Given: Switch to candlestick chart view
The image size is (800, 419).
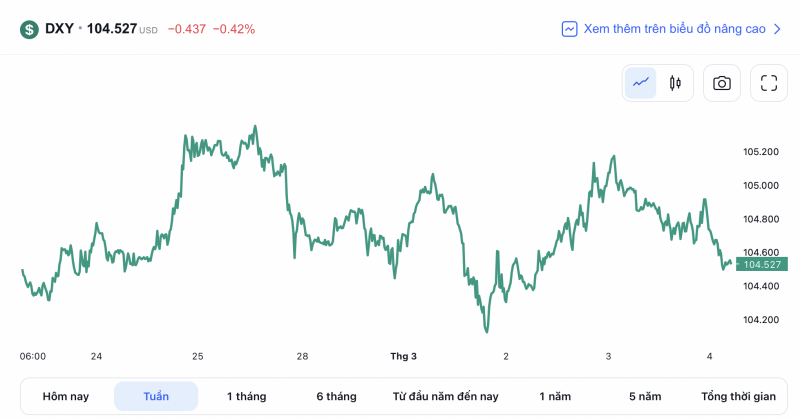Looking at the screenshot, I should click(675, 84).
